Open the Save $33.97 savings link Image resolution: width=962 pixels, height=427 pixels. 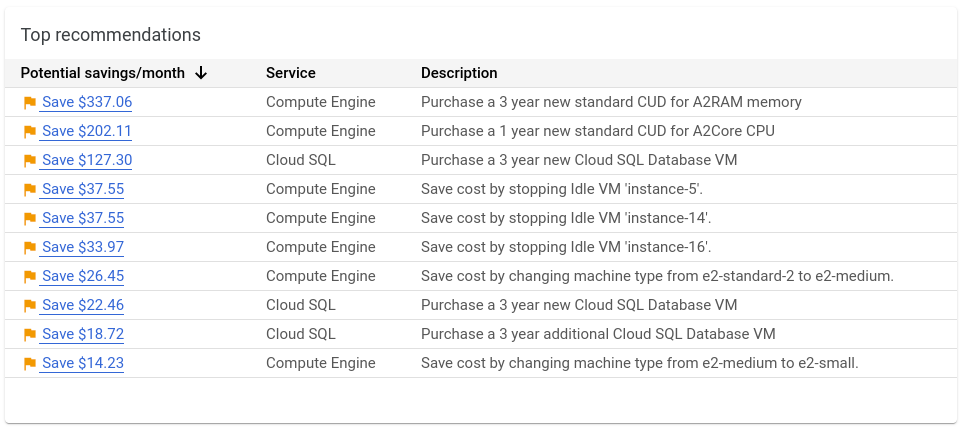click(82, 247)
